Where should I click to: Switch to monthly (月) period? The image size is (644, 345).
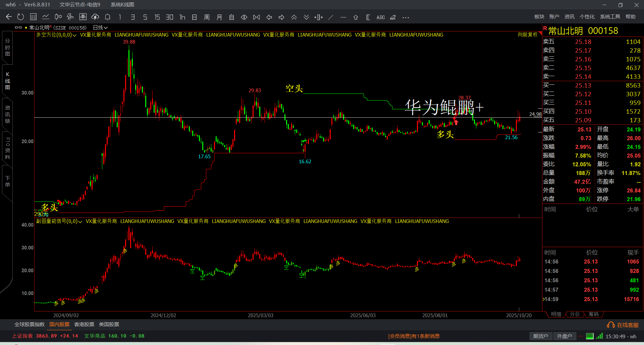(219, 17)
